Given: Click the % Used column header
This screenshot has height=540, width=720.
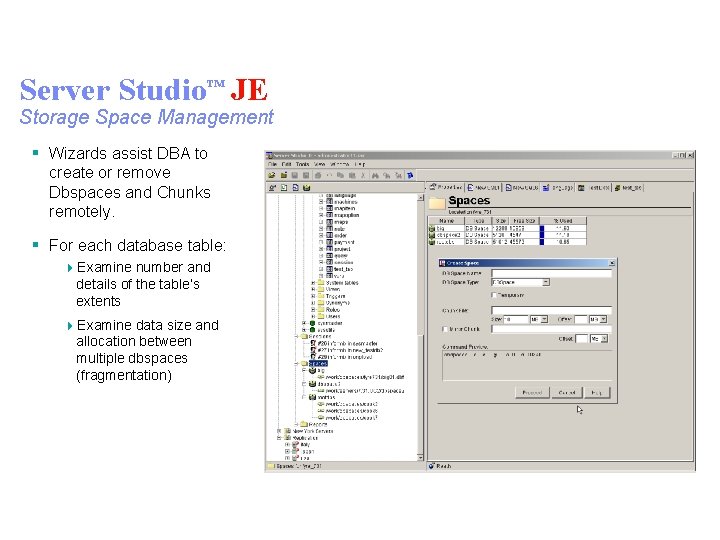Looking at the screenshot, I should pos(563,221).
